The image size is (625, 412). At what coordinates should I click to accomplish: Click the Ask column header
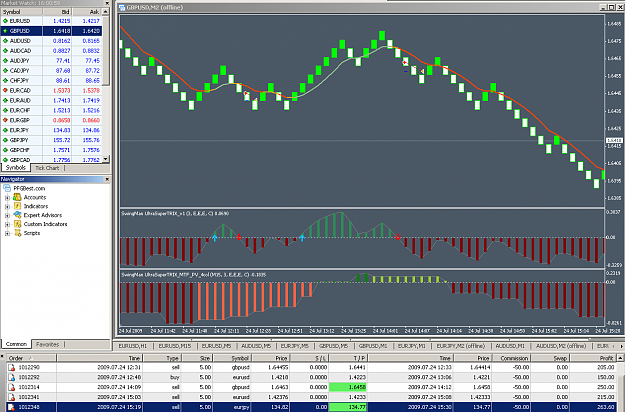tap(87, 12)
